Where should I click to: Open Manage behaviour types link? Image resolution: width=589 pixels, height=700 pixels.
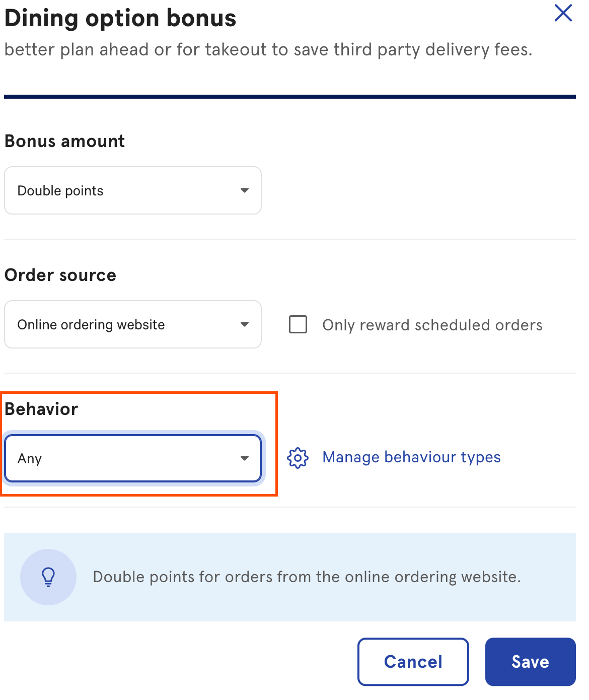pos(411,457)
